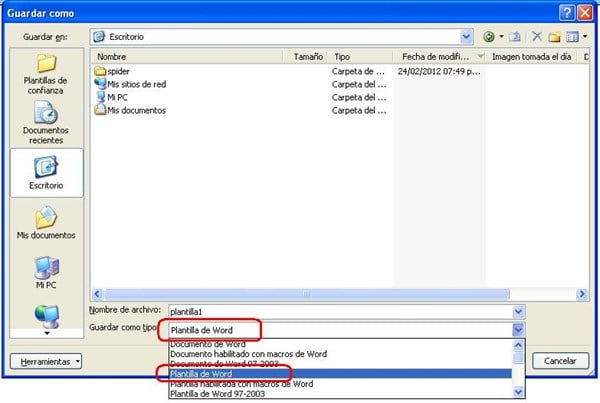Sort by Imagen tomada el día column

pos(531,57)
